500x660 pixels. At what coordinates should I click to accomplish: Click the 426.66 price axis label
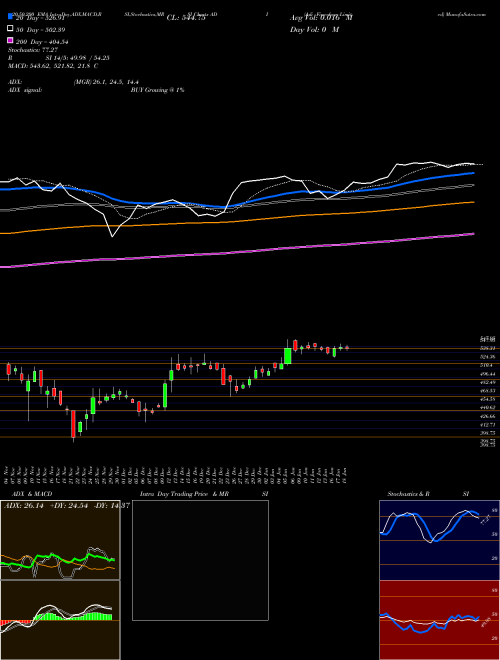[488, 416]
